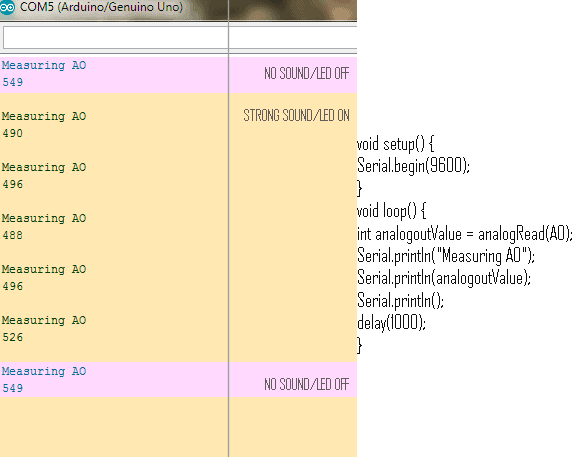
Task: Click the COM5 (Arduino/Genuino Uno) window title
Action: [x=101, y=7]
